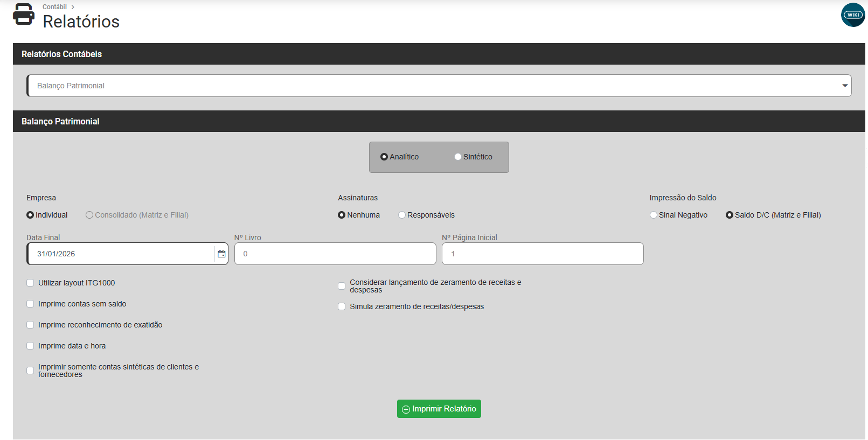Screen dimensions: 868x440
Task: Click the Contábil breadcrumb link
Action: click(x=54, y=7)
